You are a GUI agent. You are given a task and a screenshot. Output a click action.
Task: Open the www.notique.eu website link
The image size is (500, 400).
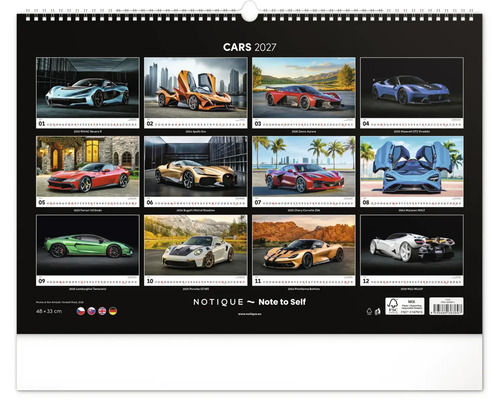(250, 314)
